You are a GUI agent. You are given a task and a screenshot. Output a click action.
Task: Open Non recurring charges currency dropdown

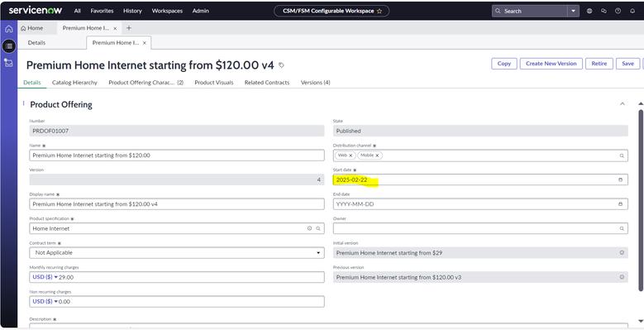click(x=45, y=302)
